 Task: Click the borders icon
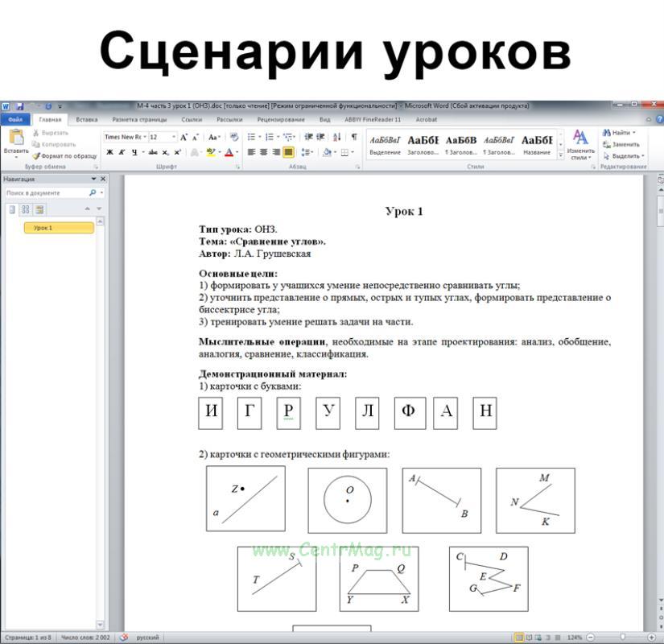(x=344, y=152)
